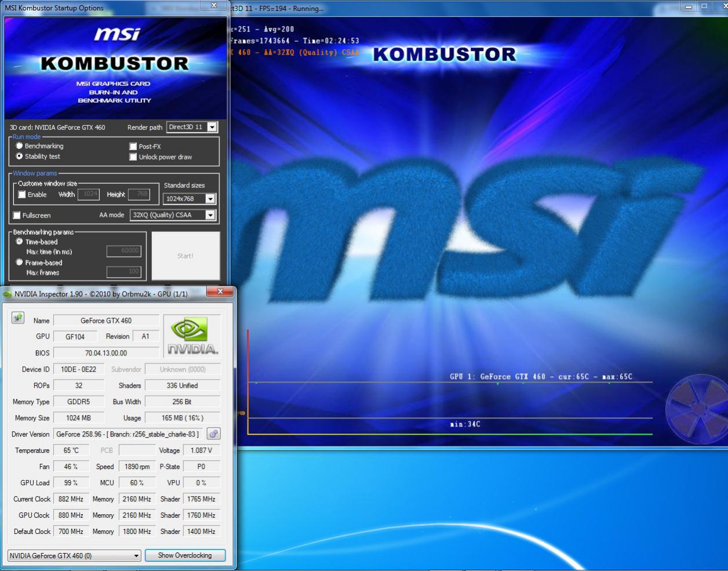The image size is (728, 571).
Task: Click the min:34C label in Kombustor
Action: (x=465, y=424)
